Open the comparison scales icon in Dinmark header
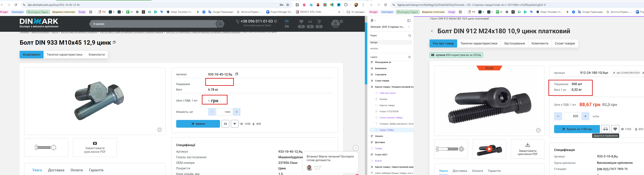Screen dimensions: 644x175 point(310,22)
